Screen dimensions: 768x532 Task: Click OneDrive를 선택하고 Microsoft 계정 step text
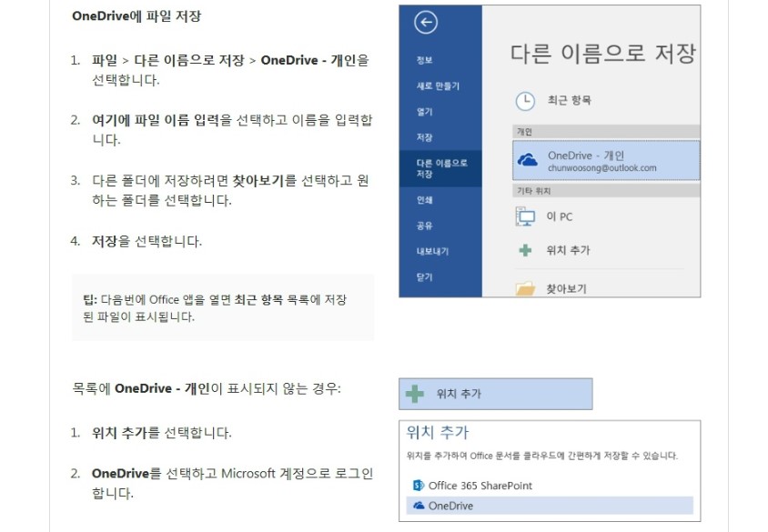click(233, 483)
